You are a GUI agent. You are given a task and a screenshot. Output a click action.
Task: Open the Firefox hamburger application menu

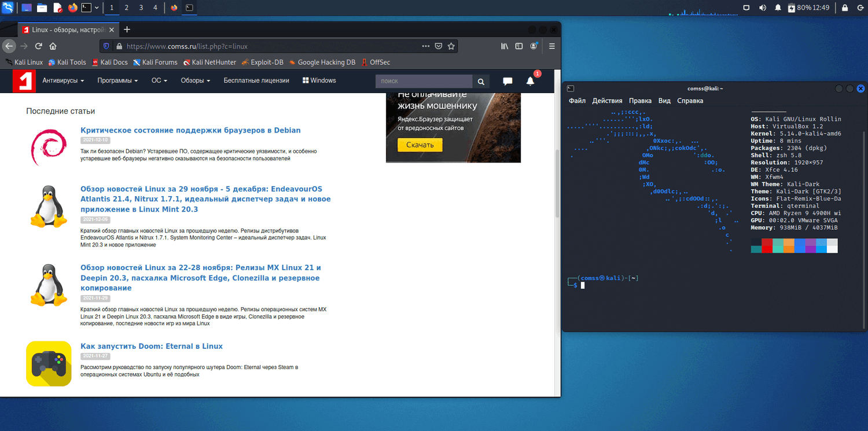(551, 46)
